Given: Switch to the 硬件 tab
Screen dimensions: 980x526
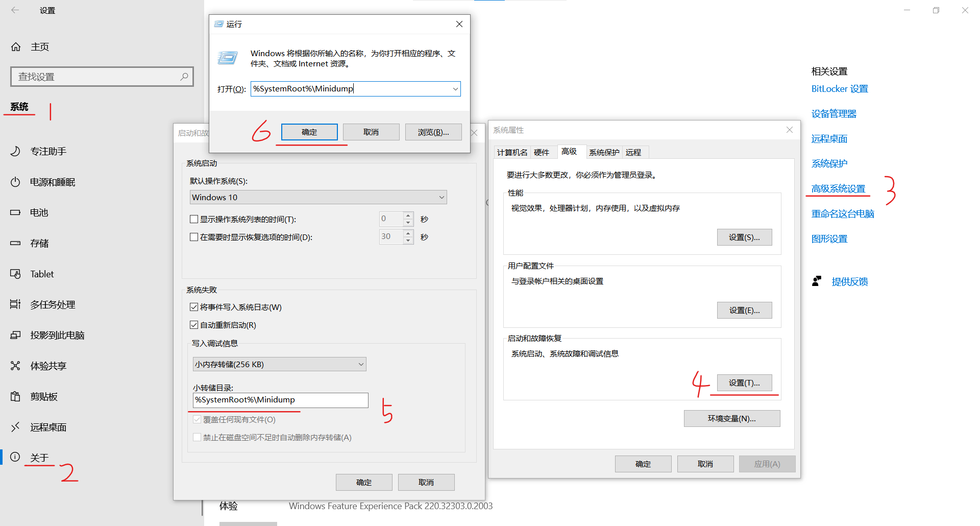Looking at the screenshot, I should click(x=542, y=152).
